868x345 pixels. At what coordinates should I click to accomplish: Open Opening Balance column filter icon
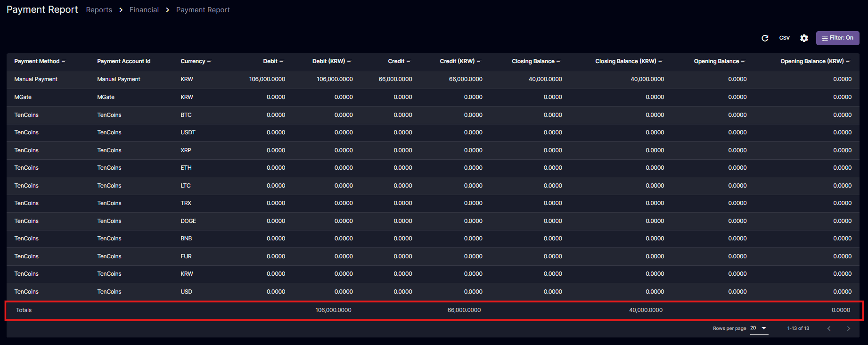(x=744, y=61)
